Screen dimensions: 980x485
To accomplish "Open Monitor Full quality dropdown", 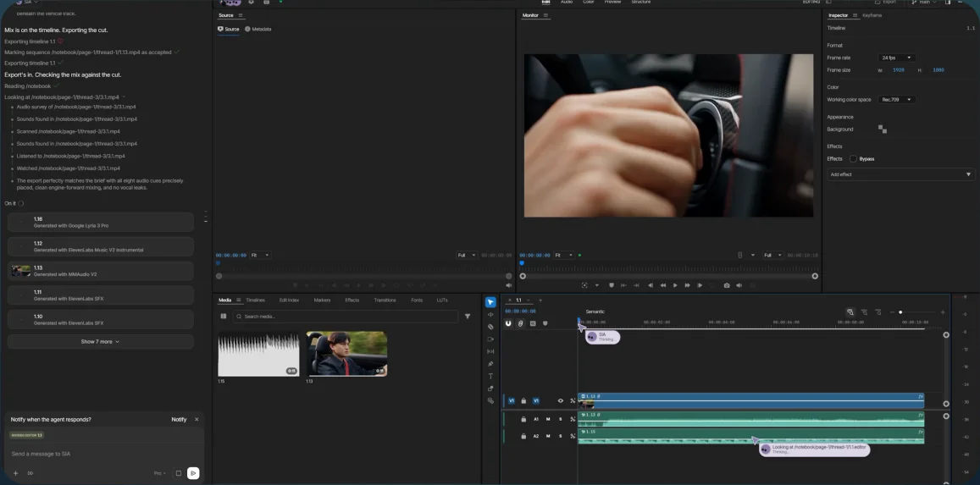I will click(772, 256).
